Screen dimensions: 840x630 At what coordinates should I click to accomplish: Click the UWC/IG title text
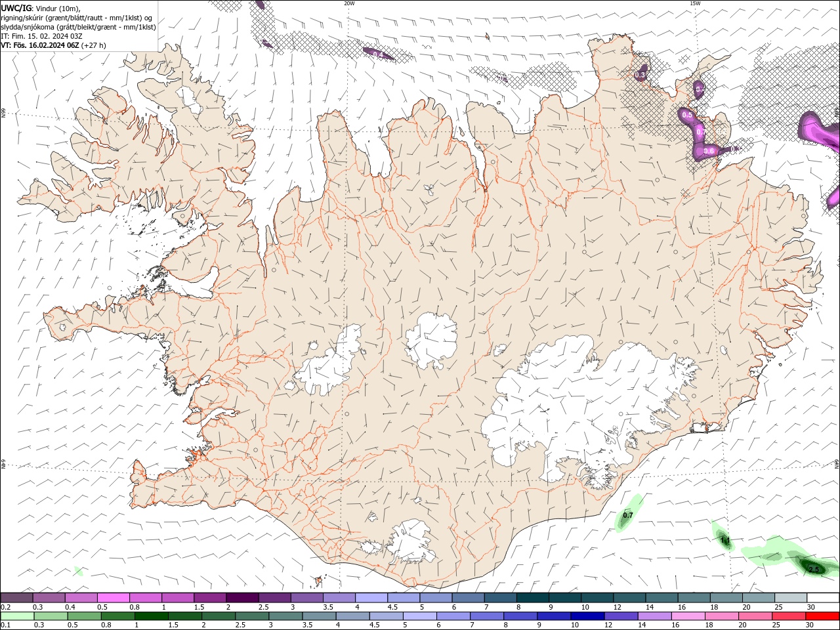16,8
